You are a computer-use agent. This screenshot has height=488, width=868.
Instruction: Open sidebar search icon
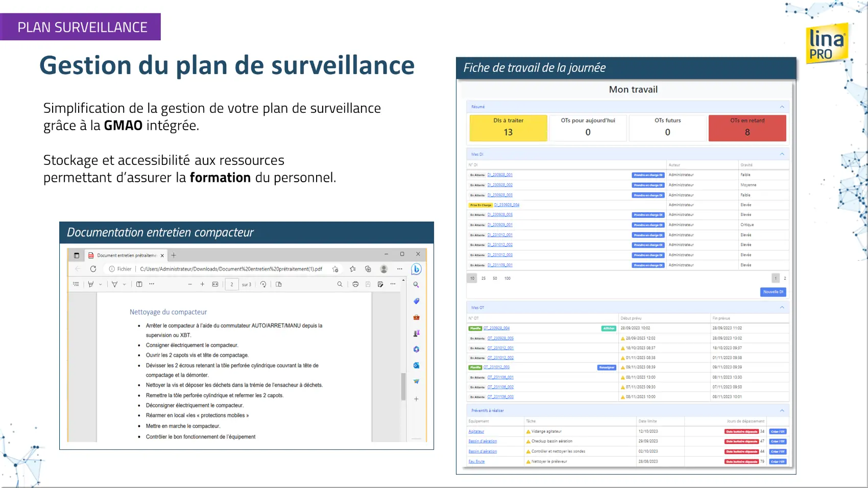coord(416,285)
